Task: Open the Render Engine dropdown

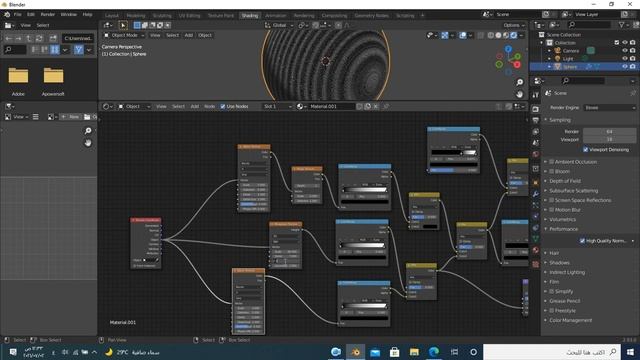Action: coord(610,108)
